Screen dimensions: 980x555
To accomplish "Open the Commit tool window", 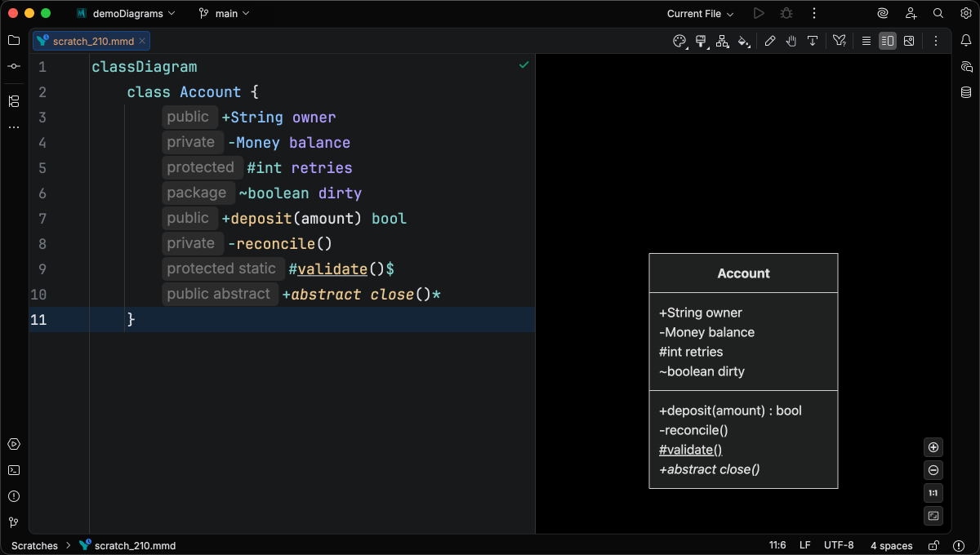I will coord(14,66).
